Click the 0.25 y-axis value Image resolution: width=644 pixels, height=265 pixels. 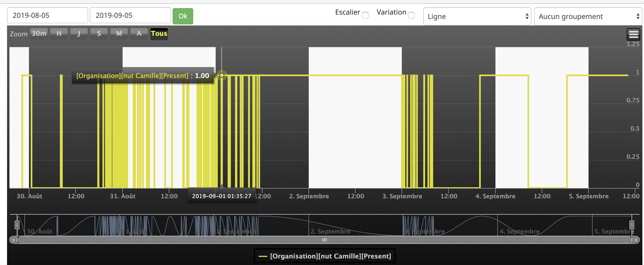633,157
